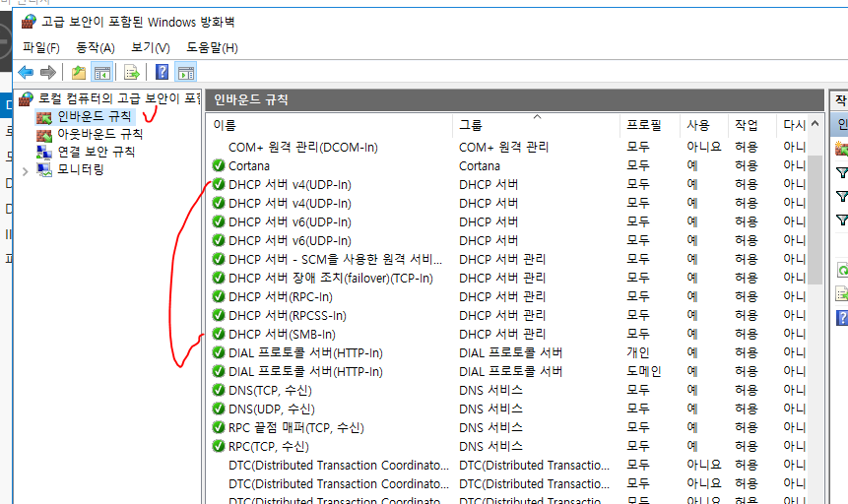Click the firewall icon of the 로컬 컴퓨터 root node

coord(26,98)
